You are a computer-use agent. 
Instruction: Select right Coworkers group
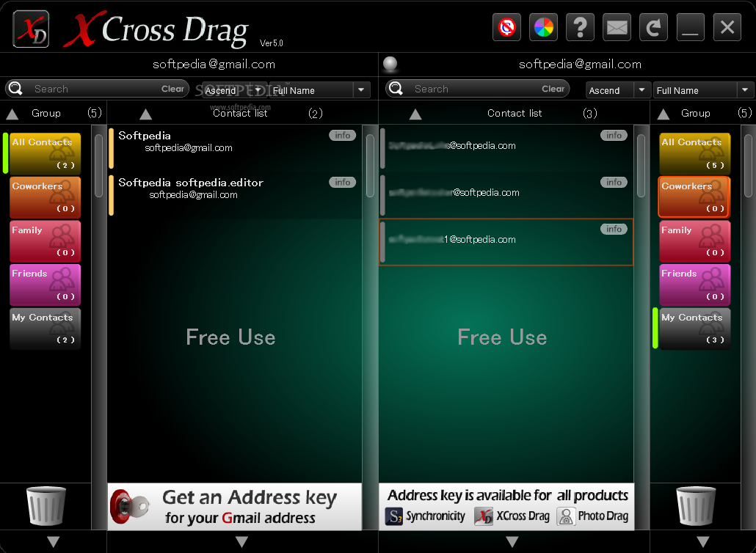(695, 197)
